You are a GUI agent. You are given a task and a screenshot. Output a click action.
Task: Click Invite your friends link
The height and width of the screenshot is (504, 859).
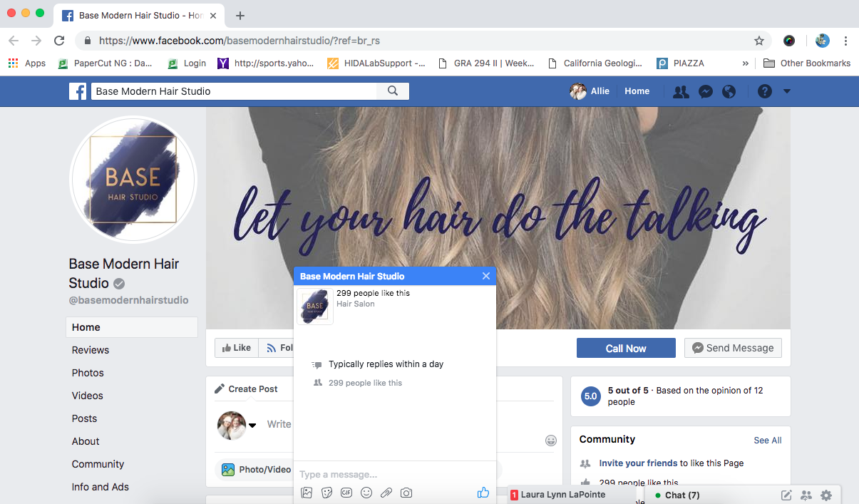click(639, 463)
